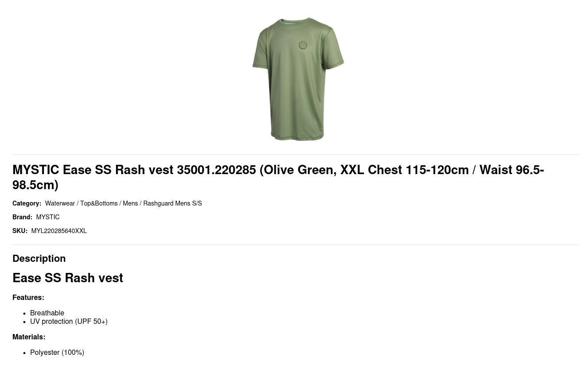Select the Polyester (100%) bullet item
This screenshot has height=377, width=588.
(57, 353)
